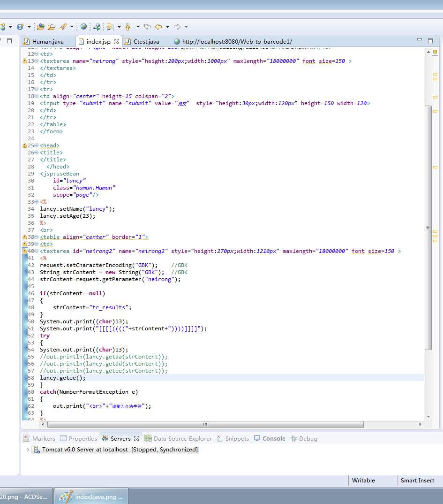This screenshot has height=504, width=443.
Task: Click the grey Forward arrow icon
Action: point(177,27)
